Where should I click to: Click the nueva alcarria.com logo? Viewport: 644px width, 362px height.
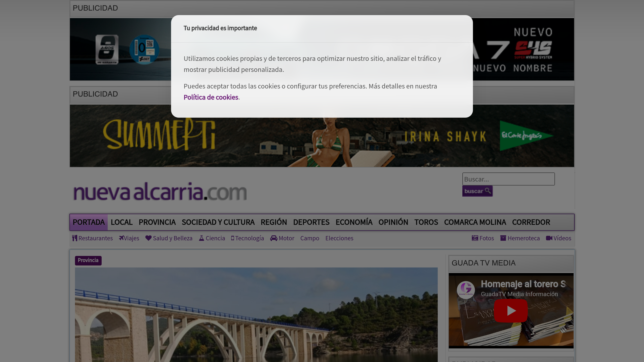(x=160, y=192)
